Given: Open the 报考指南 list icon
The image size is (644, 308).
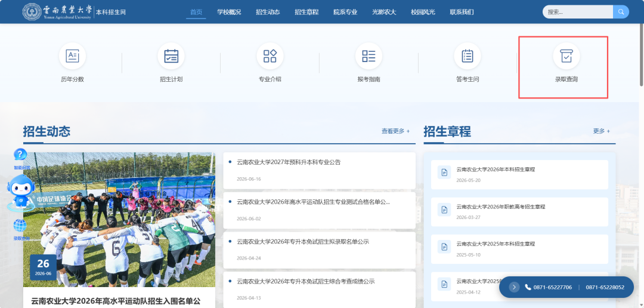Looking at the screenshot, I should (x=369, y=56).
